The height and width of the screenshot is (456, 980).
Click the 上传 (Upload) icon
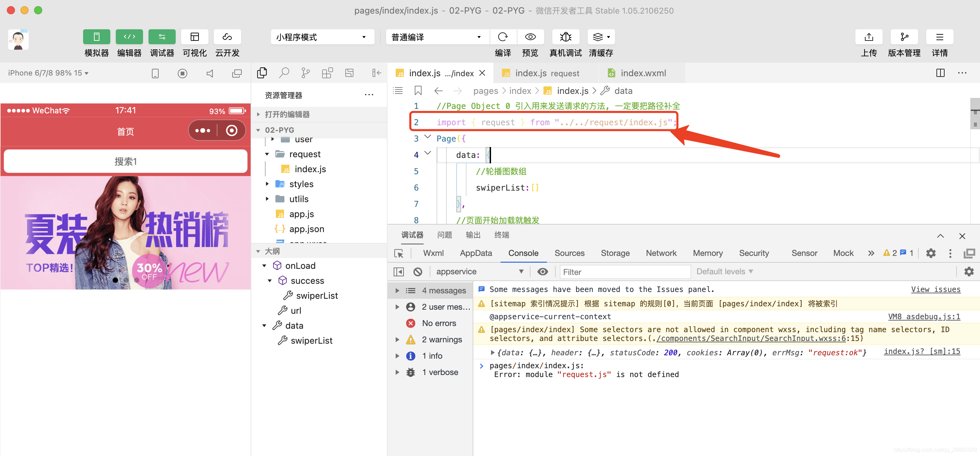click(869, 37)
